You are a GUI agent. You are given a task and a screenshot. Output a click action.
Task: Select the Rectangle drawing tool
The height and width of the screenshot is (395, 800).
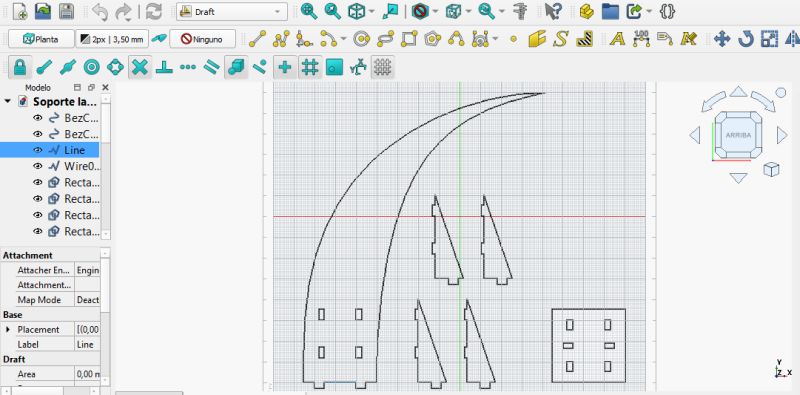click(x=409, y=39)
